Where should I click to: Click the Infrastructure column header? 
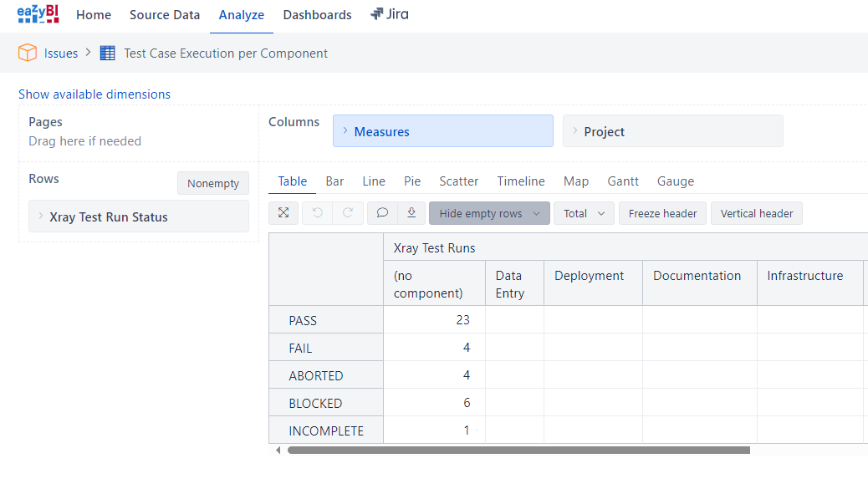[809, 284]
